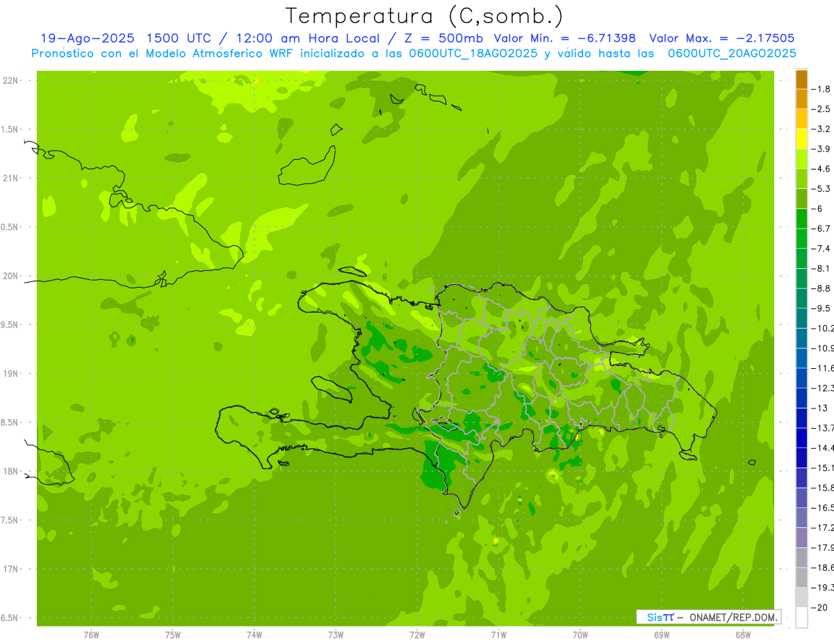Click the '-16.5' colorbar label
The height and width of the screenshot is (644, 834).
823,508
